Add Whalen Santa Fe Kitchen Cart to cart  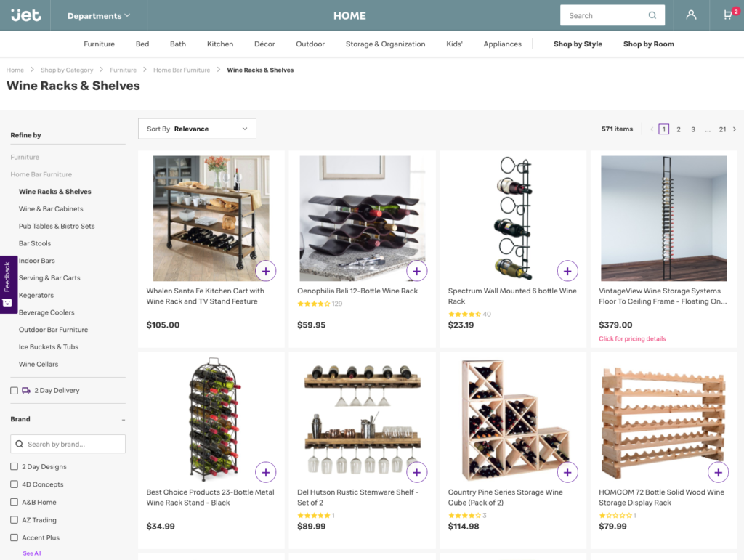(x=266, y=271)
